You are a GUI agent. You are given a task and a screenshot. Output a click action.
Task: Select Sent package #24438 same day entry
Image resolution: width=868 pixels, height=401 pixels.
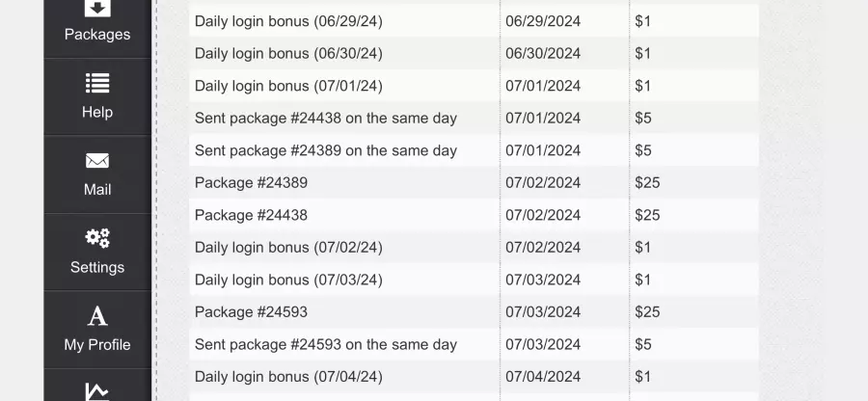tap(474, 119)
